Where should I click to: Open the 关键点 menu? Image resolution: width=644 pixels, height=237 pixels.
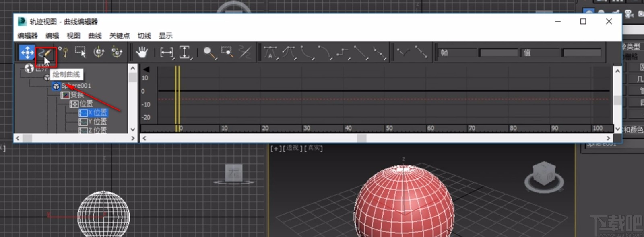pyautogui.click(x=120, y=36)
